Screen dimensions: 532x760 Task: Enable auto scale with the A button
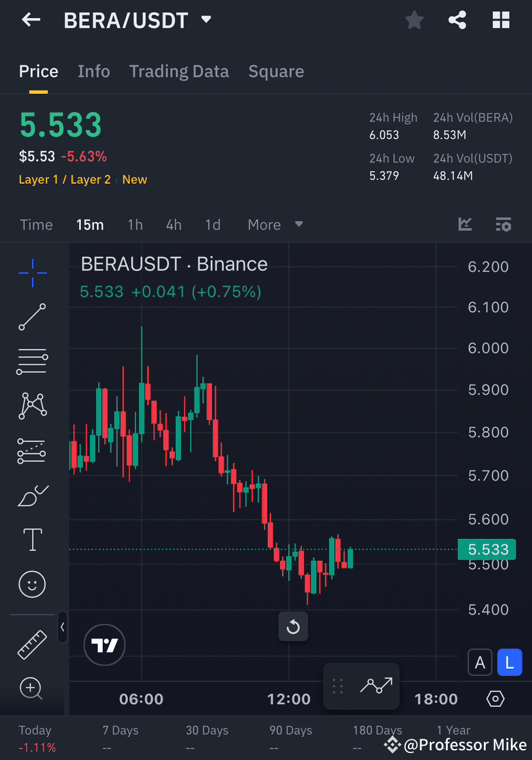480,662
